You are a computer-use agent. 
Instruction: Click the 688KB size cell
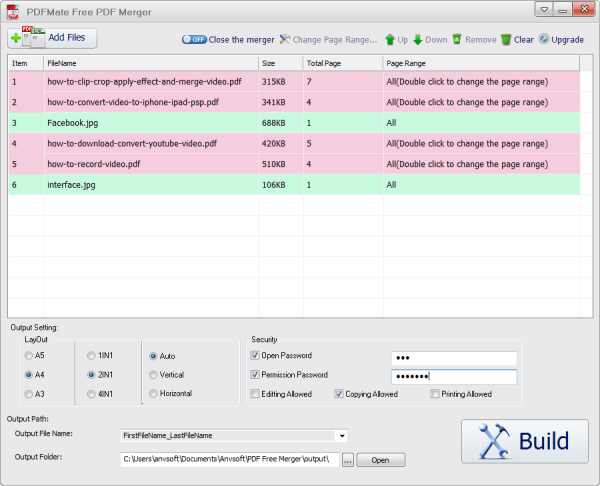[281, 123]
